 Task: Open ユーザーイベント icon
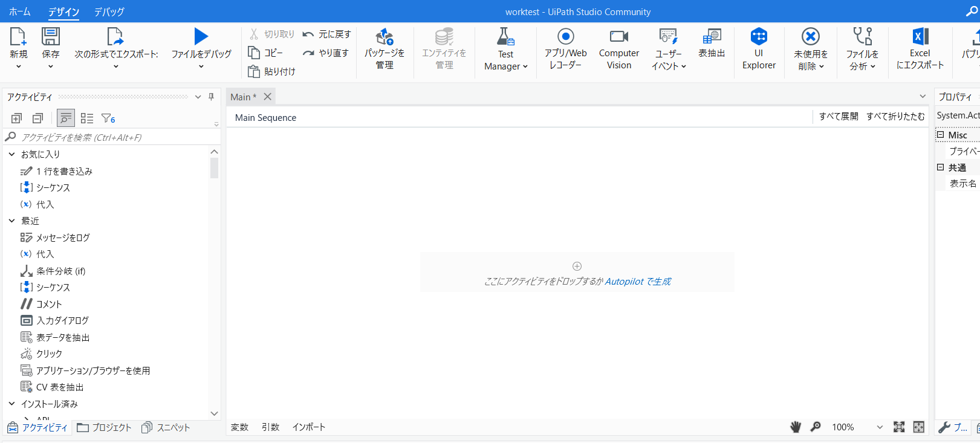coord(668,36)
